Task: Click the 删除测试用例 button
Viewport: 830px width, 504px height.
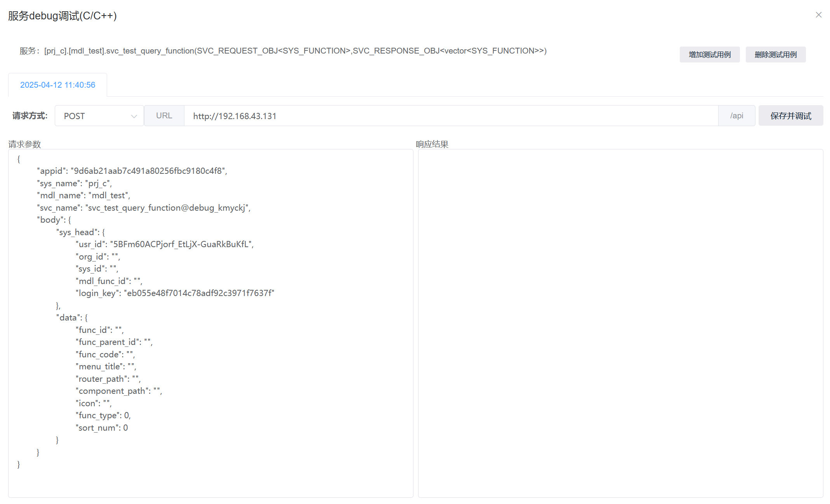Action: coord(775,55)
